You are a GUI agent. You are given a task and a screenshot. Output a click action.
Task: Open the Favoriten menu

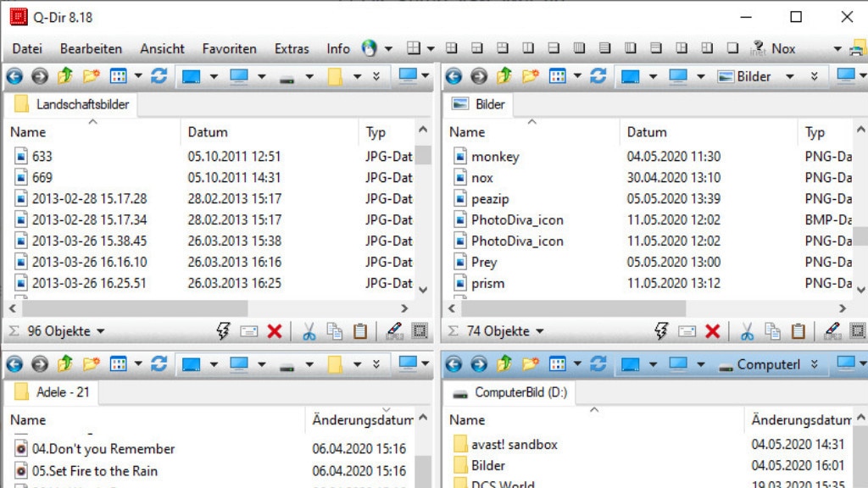229,49
